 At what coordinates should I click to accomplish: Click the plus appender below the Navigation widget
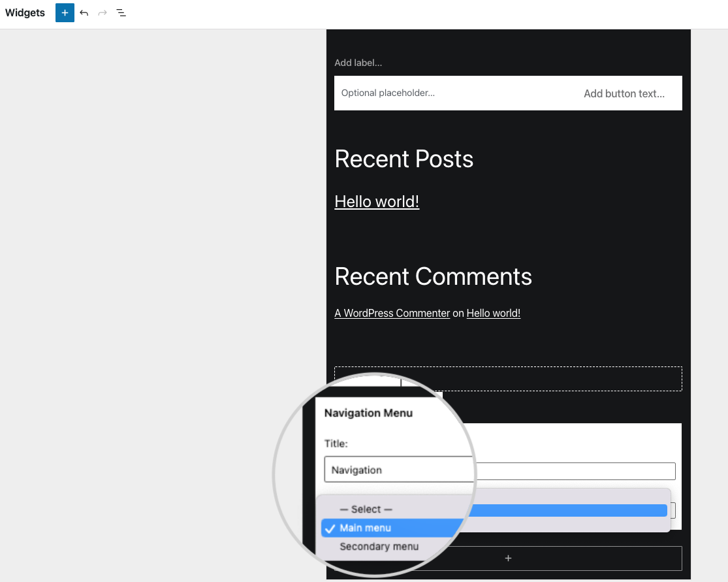coord(508,558)
